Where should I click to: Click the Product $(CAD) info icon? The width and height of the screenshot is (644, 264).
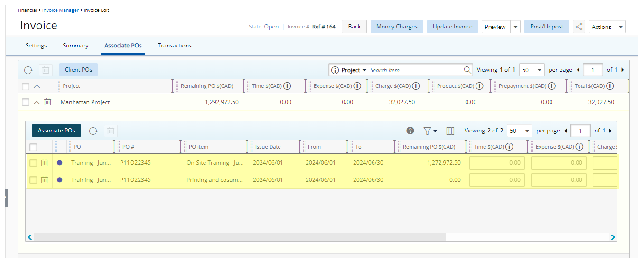pos(480,86)
